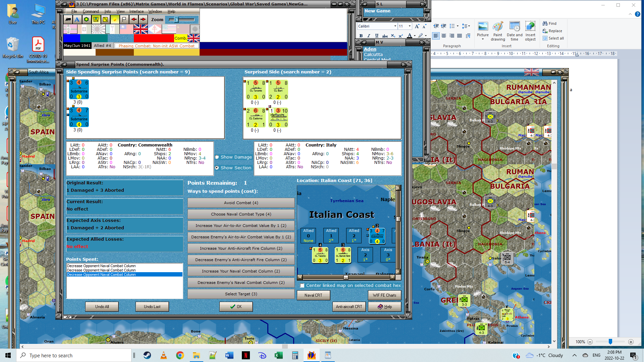
Task: Click the green hexagon toolbar icon
Action: [87, 19]
